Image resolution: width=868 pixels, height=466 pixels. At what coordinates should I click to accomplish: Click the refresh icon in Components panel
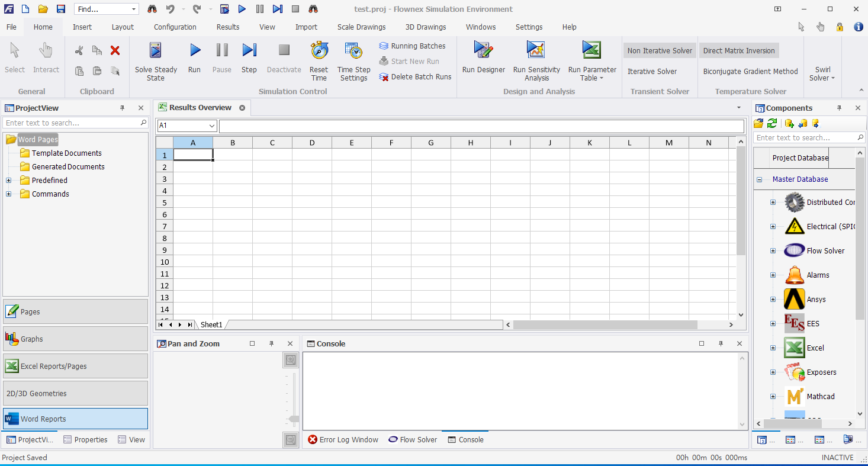pyautogui.click(x=772, y=123)
